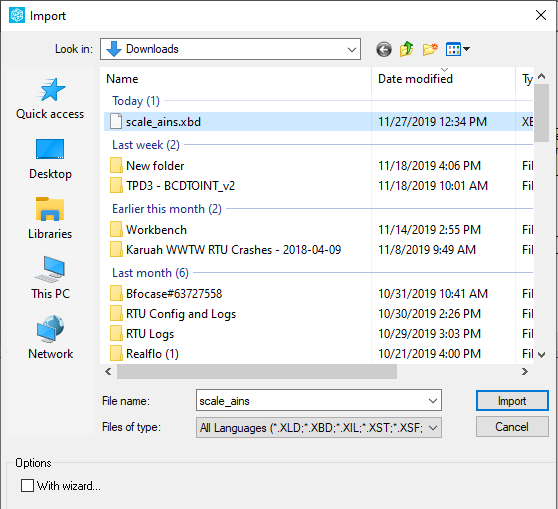This screenshot has height=509, width=558.
Task: Open Quick access in sidebar
Action: [x=50, y=99]
